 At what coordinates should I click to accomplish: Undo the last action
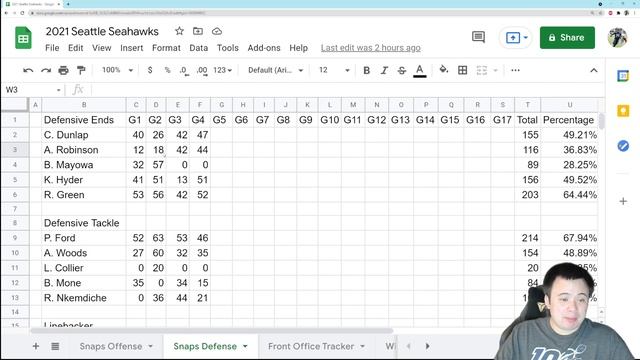[x=28, y=70]
